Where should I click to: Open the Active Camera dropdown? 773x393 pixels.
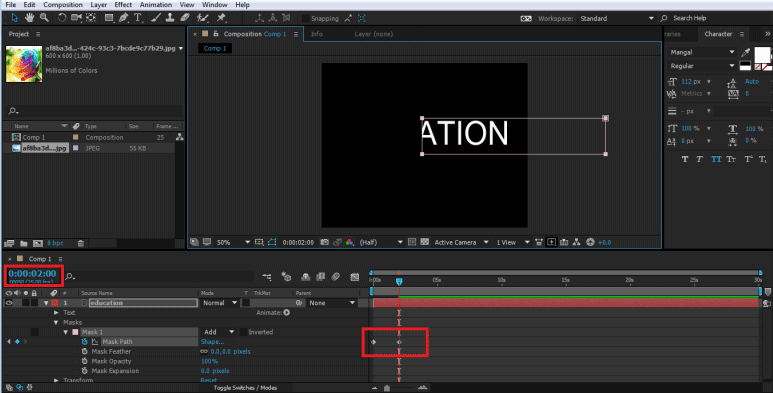(461, 242)
